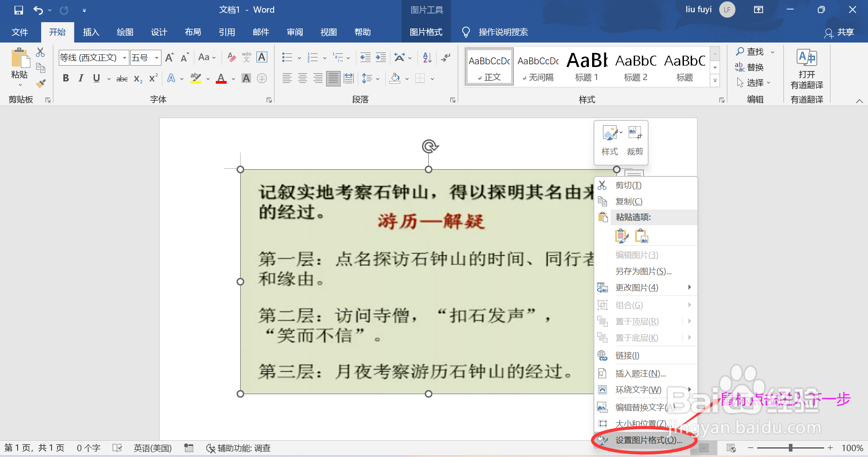The image size is (868, 457).
Task: Select the Format Painter tool
Action: pos(40,83)
